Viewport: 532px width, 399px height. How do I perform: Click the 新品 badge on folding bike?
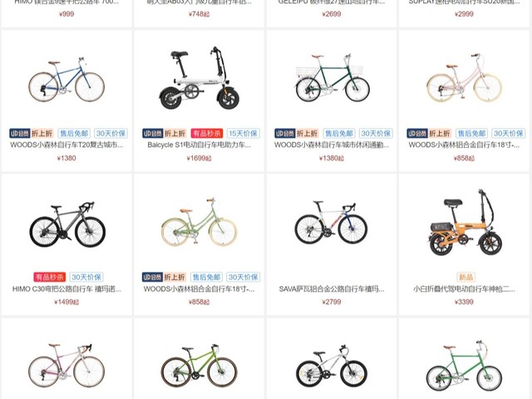[x=465, y=277]
